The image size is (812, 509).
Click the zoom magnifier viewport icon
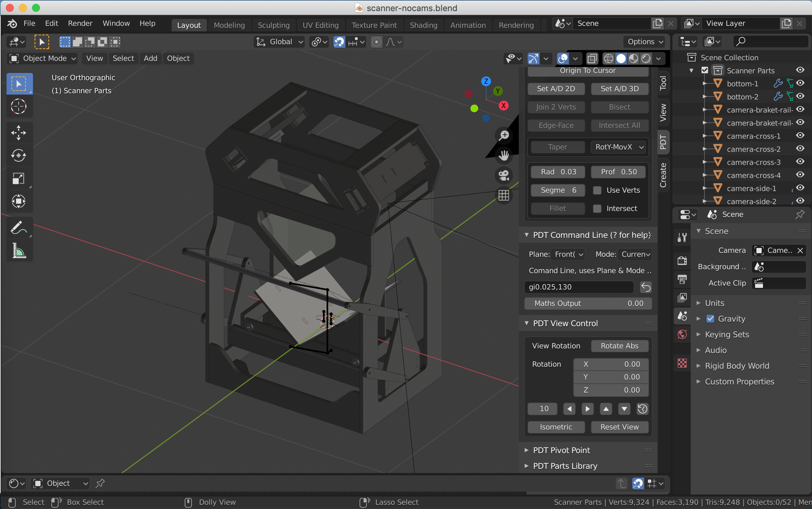tap(503, 135)
